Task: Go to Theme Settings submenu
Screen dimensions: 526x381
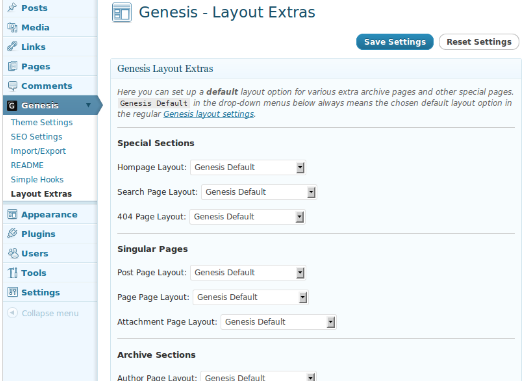Action: [42, 122]
